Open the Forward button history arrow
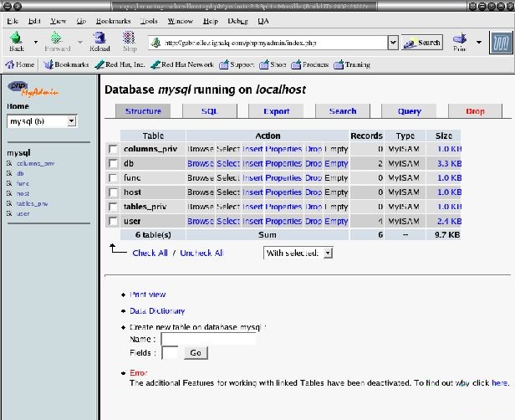The height and width of the screenshot is (420, 515). pyautogui.click(x=79, y=42)
